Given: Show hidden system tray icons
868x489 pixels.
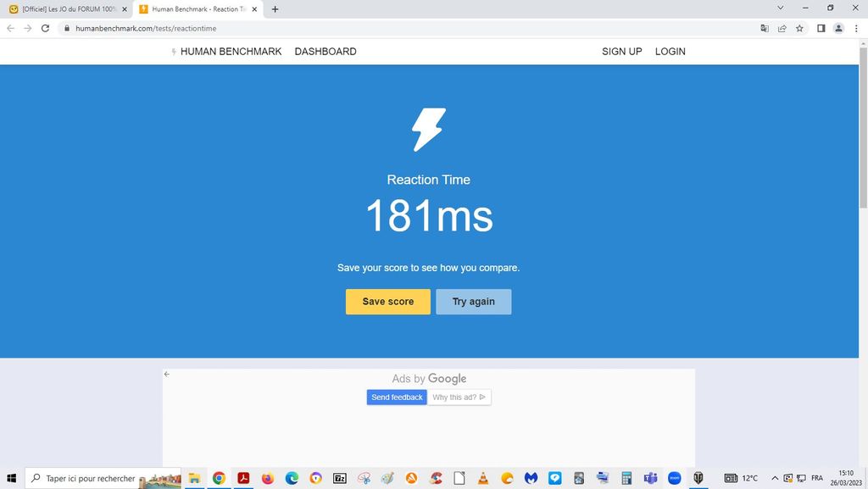Looking at the screenshot, I should 774,478.
